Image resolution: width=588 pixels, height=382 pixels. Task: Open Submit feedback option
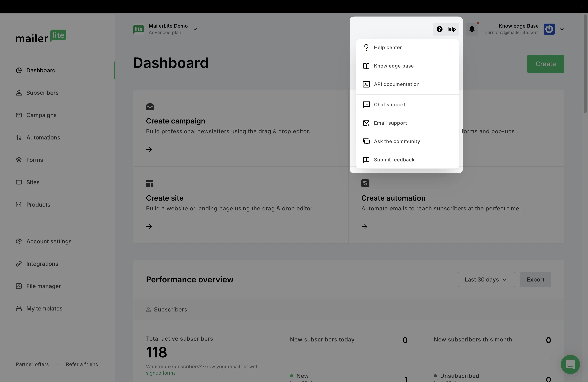[x=394, y=160]
